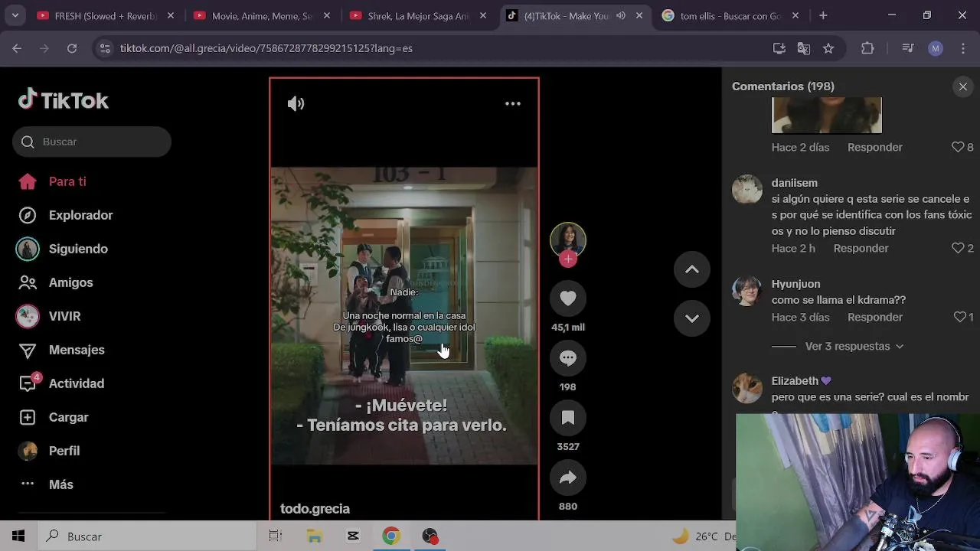Share the video arrow icon
This screenshot has height=551, width=980.
(x=568, y=478)
